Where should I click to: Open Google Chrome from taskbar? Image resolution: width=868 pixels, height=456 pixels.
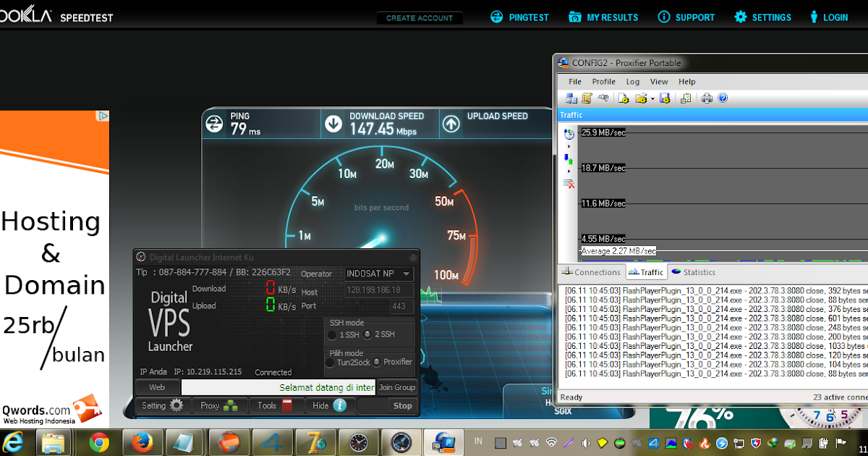tap(99, 442)
